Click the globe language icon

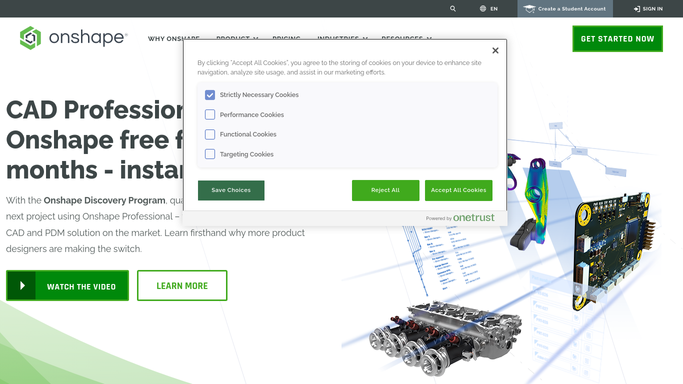click(483, 9)
